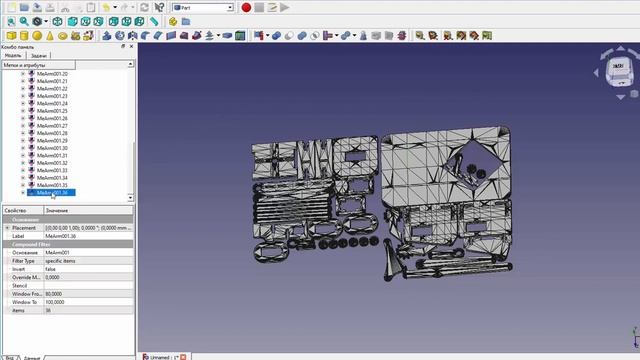Create a Torus primitive

coord(62,36)
